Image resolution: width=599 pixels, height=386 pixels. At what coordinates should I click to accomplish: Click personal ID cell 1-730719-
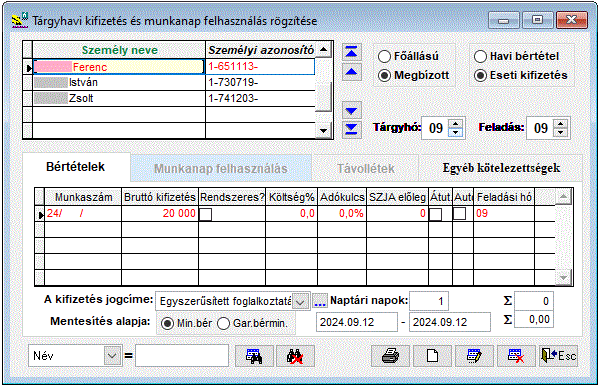[261, 83]
